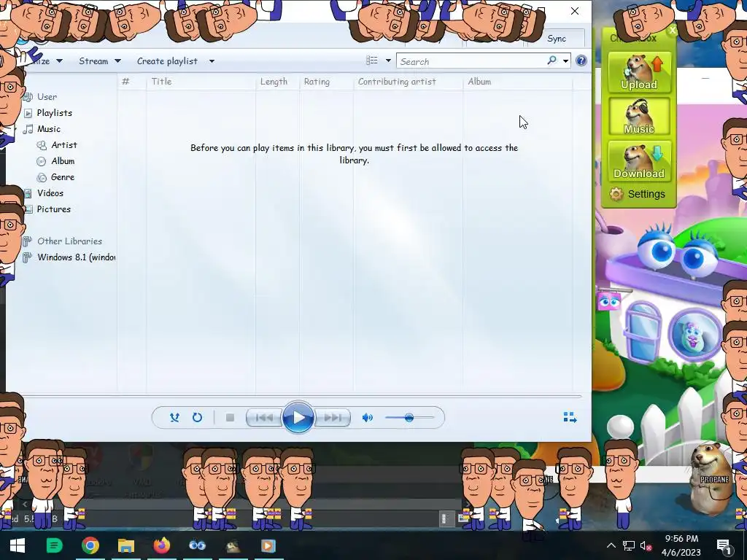
Task: Expand the search options dropdown arrow
Action: 565,61
